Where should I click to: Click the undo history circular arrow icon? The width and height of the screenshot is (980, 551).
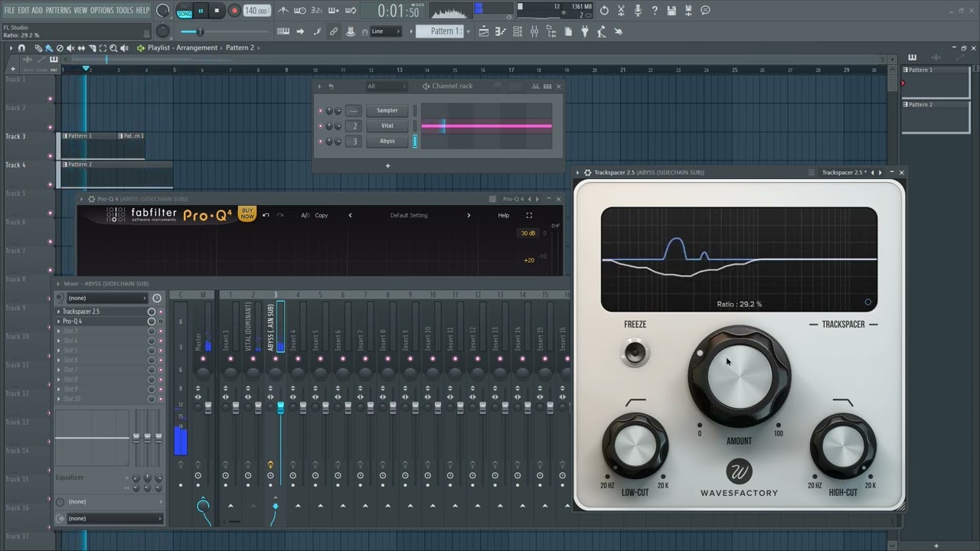[604, 11]
